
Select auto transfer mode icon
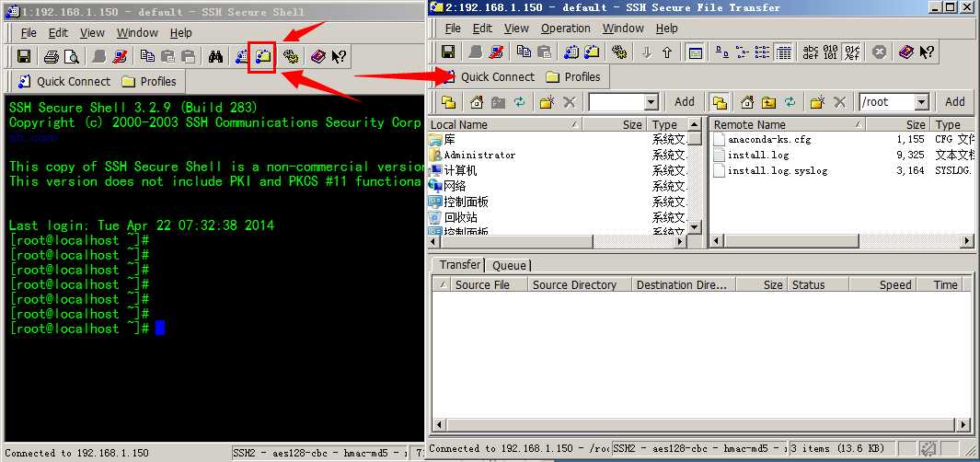coord(851,52)
